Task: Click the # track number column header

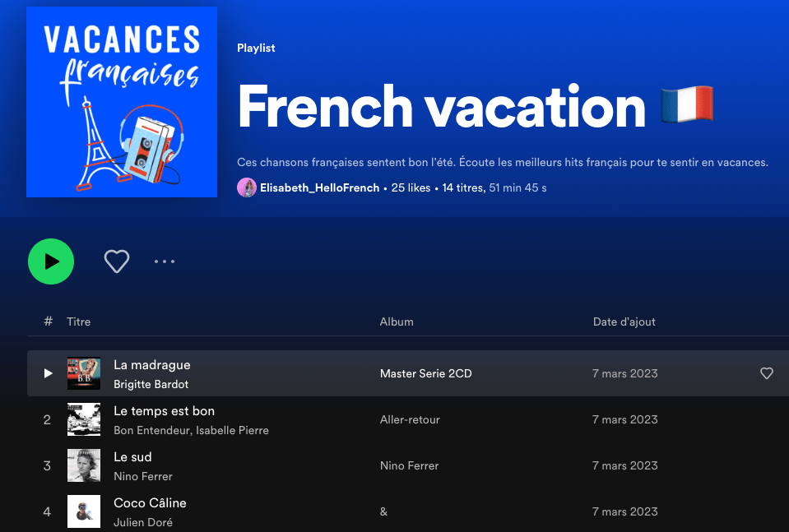Action: click(x=49, y=322)
